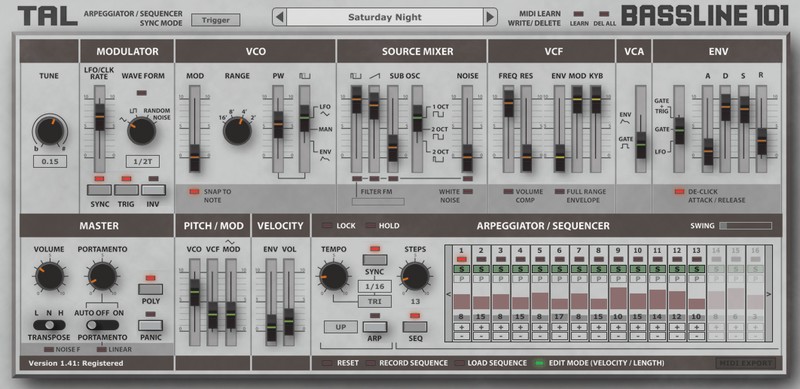Click the PANIC button
800x389 pixels.
tap(151, 325)
